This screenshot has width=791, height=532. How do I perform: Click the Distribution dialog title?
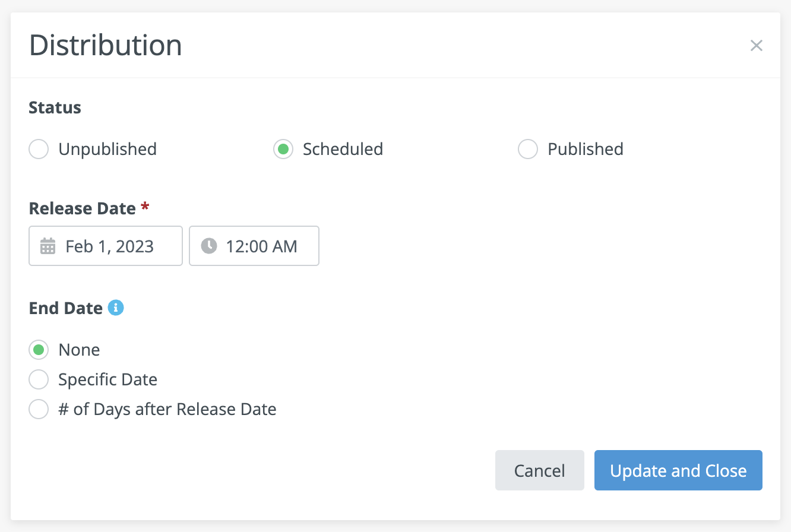click(106, 46)
